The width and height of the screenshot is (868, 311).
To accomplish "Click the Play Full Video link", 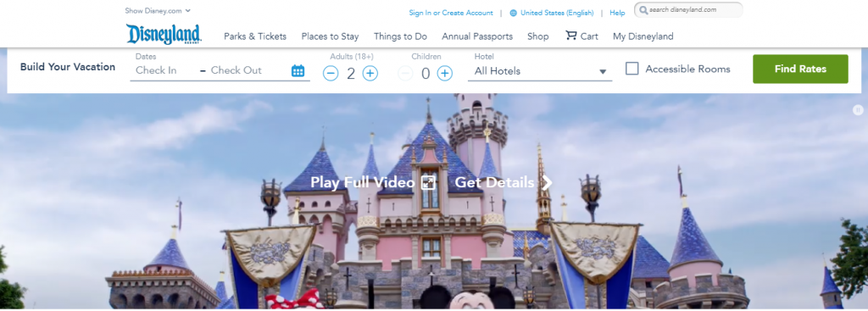I will [363, 182].
